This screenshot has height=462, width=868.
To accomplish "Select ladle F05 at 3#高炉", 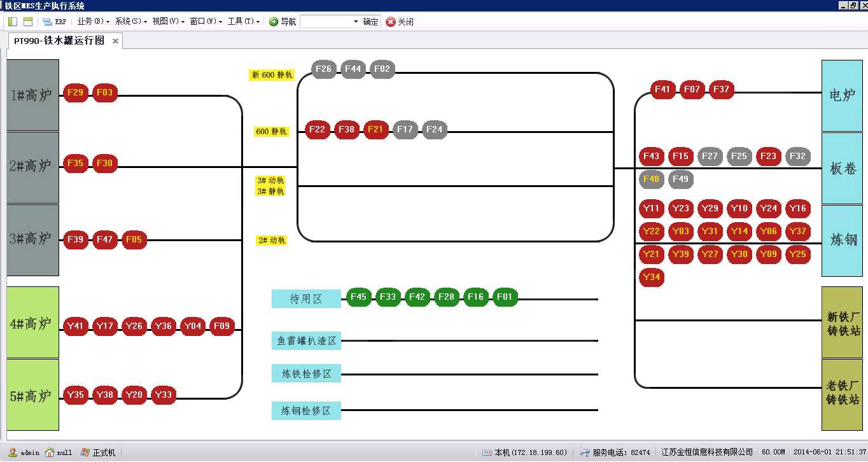I will [x=134, y=240].
